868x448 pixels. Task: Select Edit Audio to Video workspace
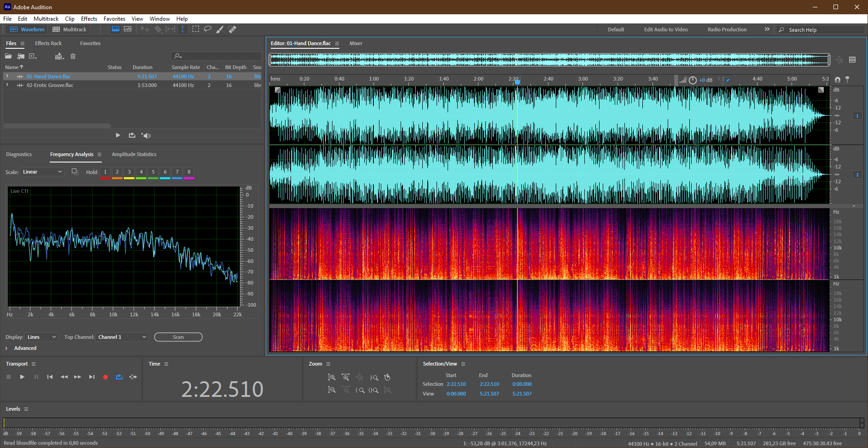(x=666, y=29)
